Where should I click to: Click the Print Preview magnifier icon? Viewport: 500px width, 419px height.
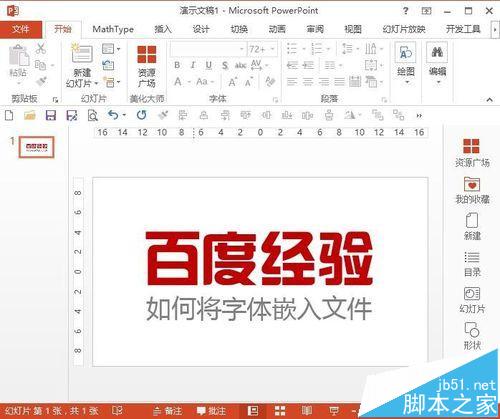[92, 116]
